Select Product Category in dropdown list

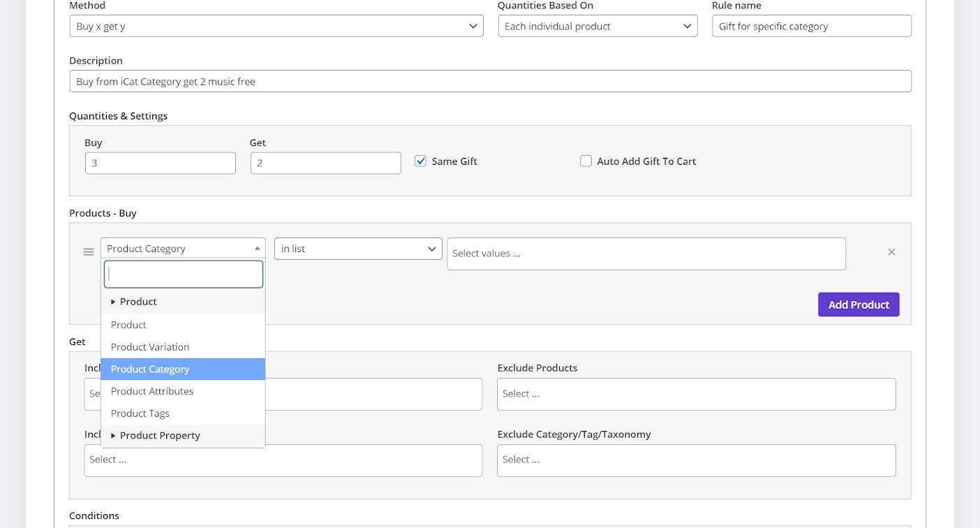tap(150, 369)
